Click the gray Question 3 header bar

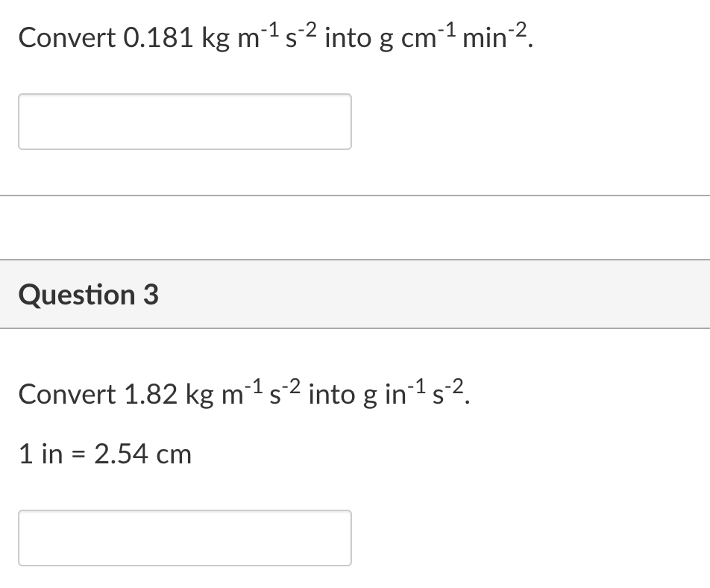(355, 294)
